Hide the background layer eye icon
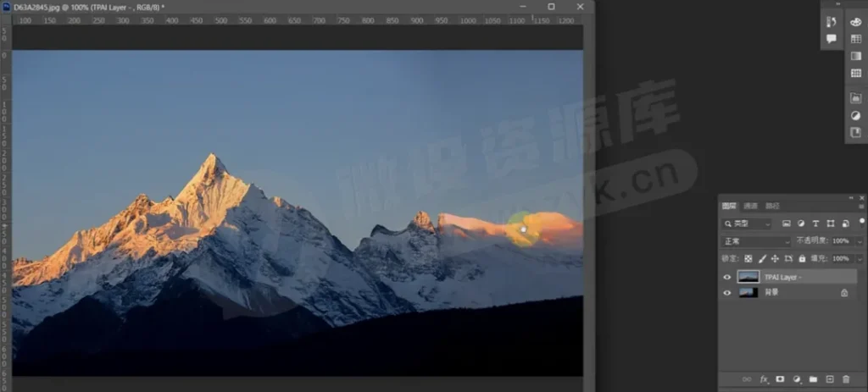 click(726, 293)
